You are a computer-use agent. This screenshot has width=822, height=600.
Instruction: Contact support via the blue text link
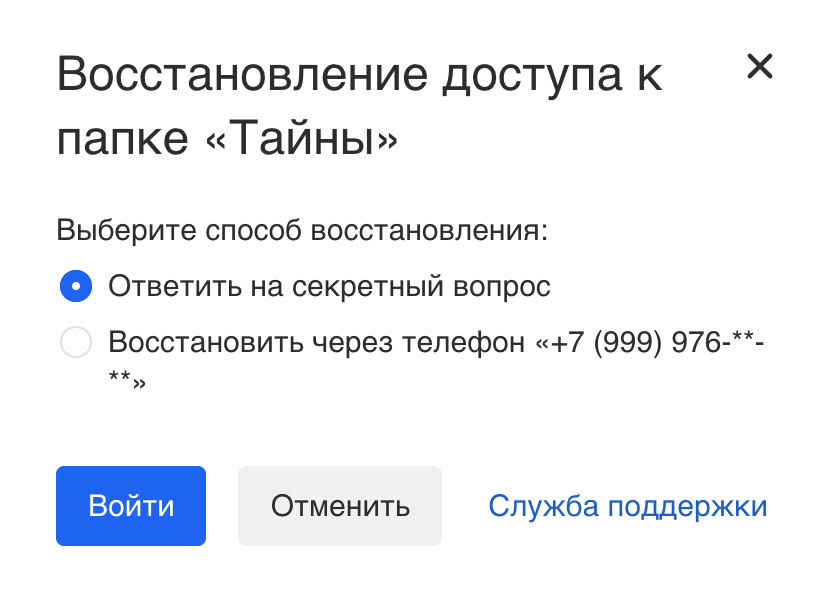[628, 506]
